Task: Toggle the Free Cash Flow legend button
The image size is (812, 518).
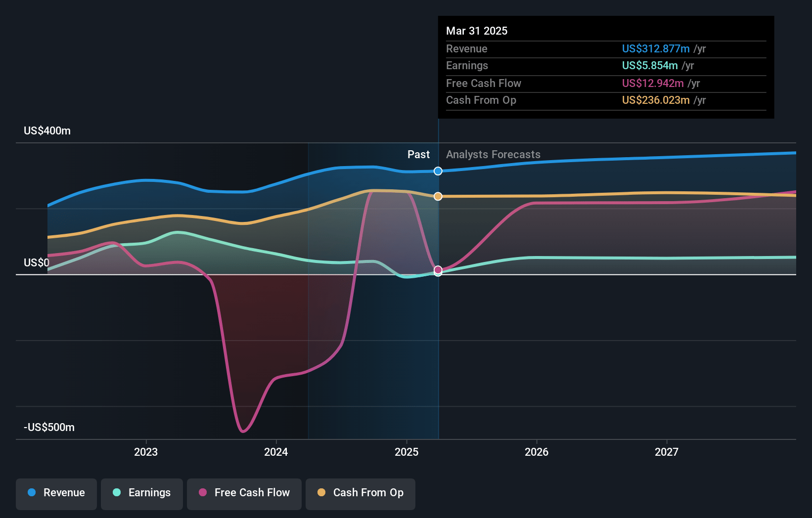Action: tap(244, 494)
